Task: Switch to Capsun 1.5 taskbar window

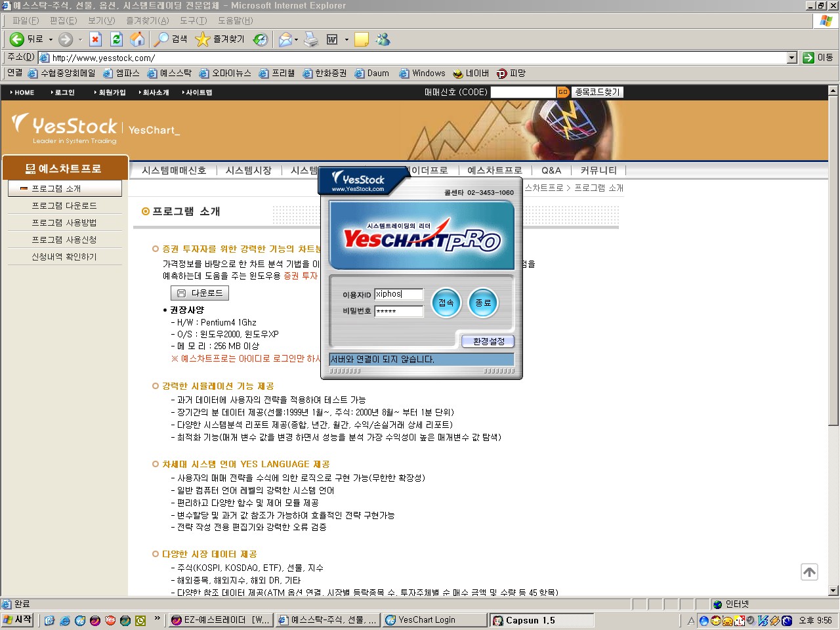Action: (541, 620)
